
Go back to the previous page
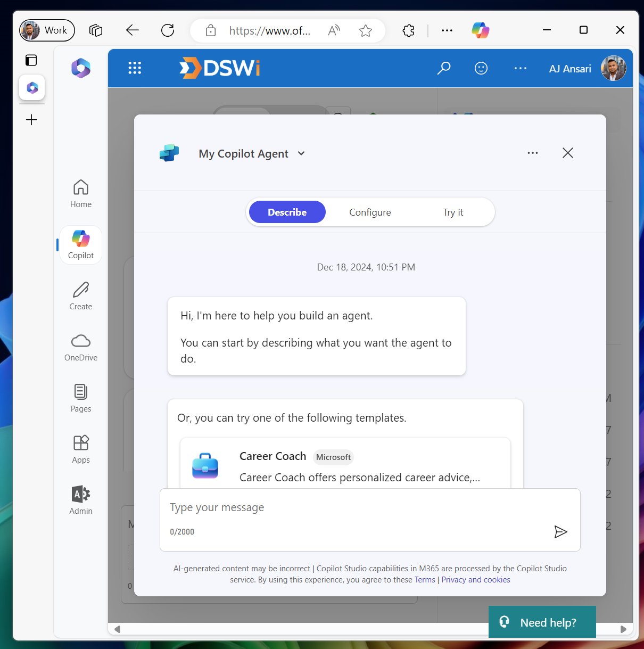[x=133, y=30]
